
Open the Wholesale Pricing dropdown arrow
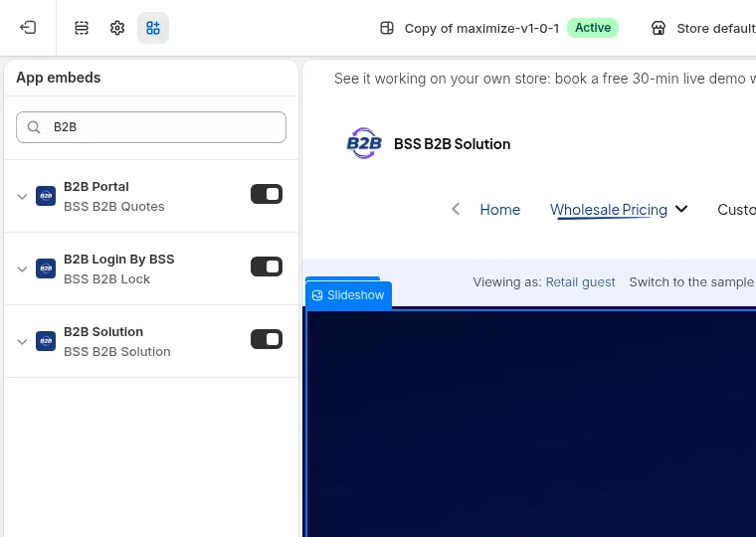[x=681, y=209]
